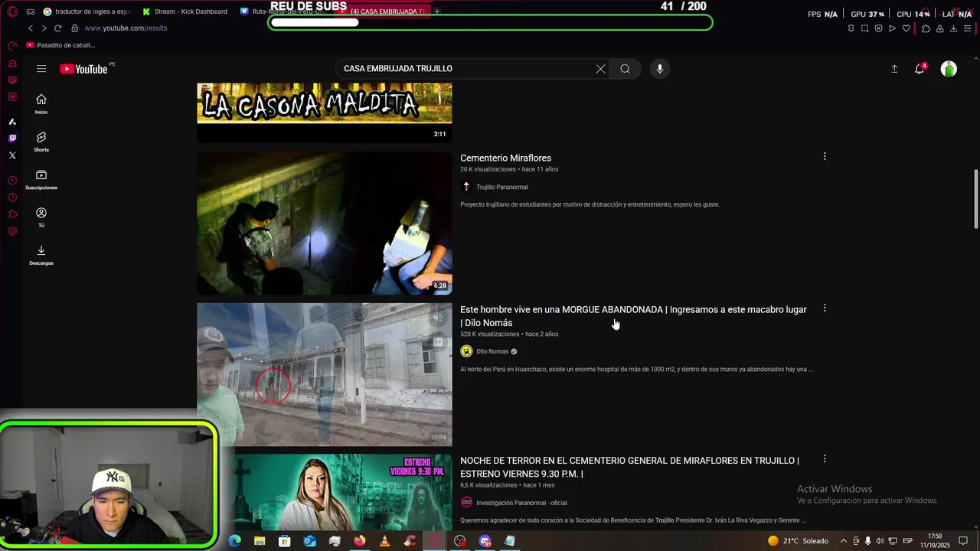Image resolution: width=980 pixels, height=551 pixels.
Task: Open options menu for Cementerio Miraflores video
Action: tap(825, 156)
